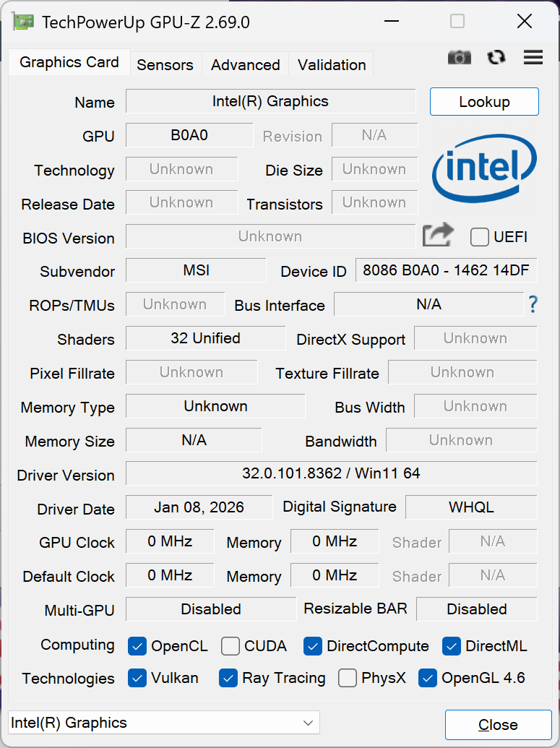The image size is (560, 748).
Task: Click the Device ID field
Action: (446, 270)
